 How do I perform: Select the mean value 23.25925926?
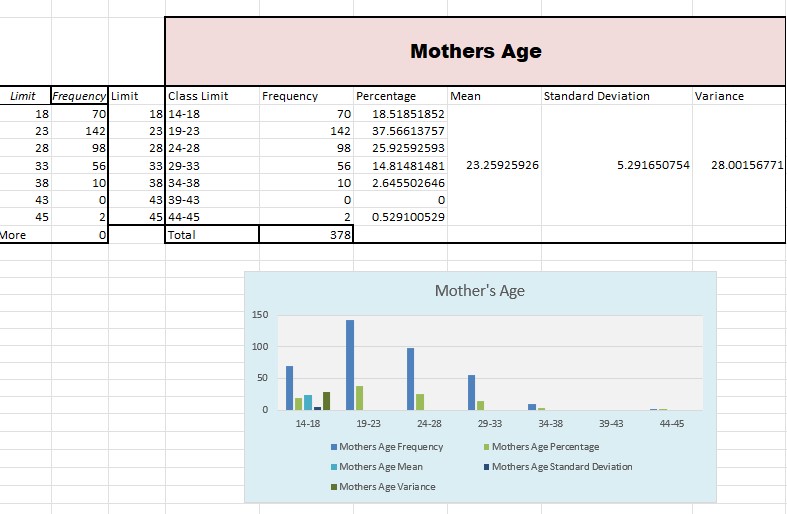point(494,165)
